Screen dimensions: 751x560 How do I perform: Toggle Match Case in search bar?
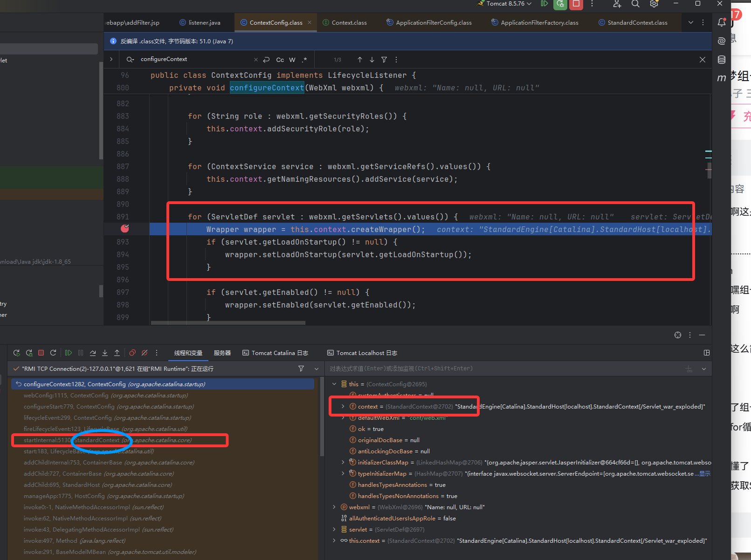[x=280, y=60]
